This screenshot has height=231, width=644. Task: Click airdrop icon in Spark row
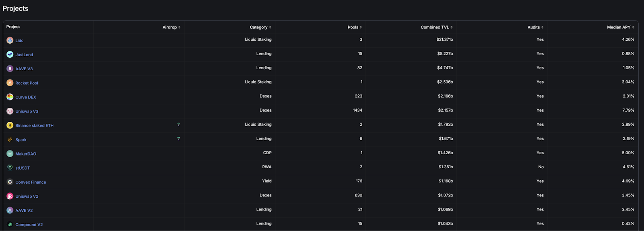pos(178,139)
